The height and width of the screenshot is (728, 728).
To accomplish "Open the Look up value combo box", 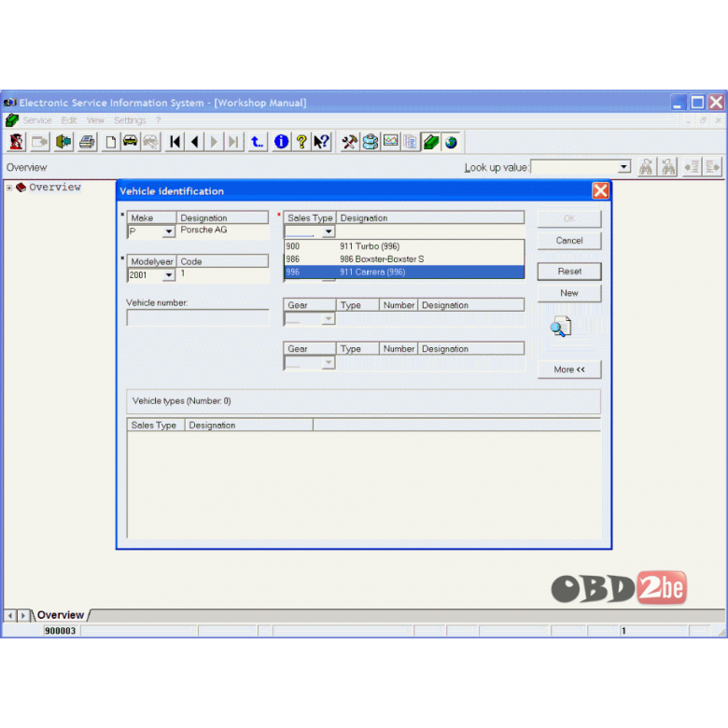I will click(x=581, y=167).
